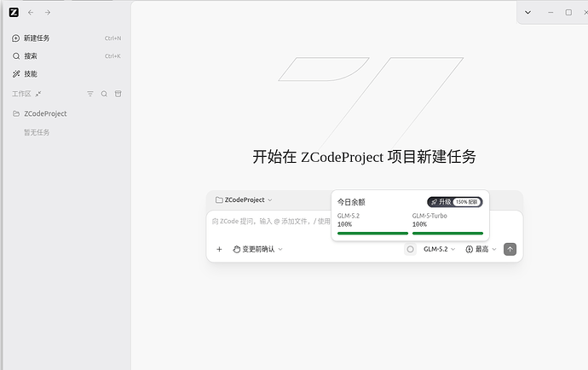
Task: Open the 搜索 search entry
Action: pos(66,56)
